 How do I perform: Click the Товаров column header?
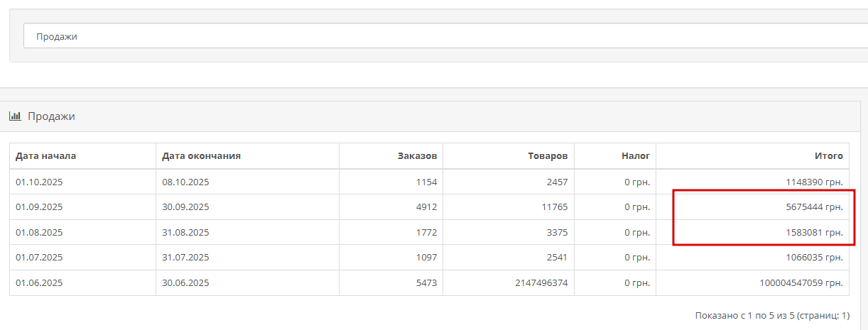tap(548, 156)
